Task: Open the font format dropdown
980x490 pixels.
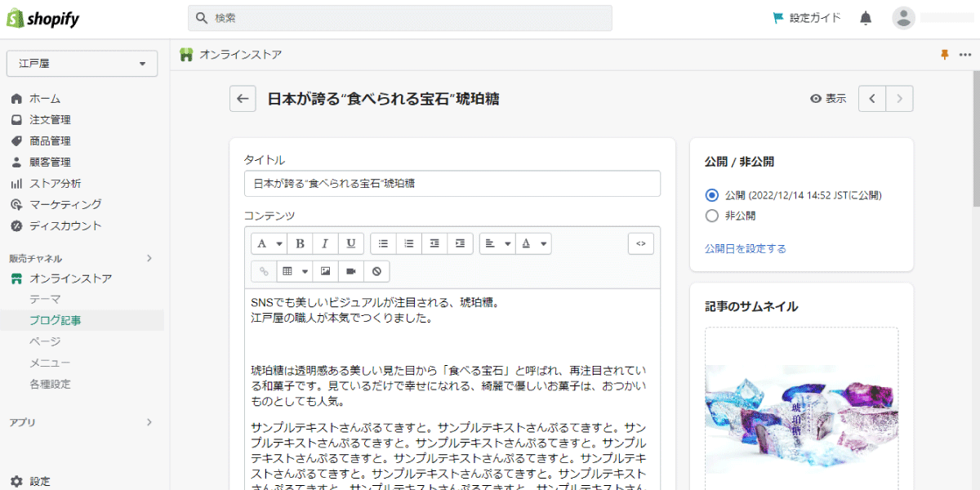Action: pos(269,243)
